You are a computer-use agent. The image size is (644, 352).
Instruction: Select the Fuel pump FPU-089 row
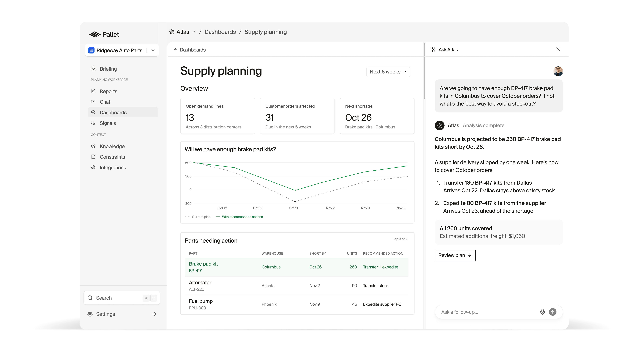(297, 304)
